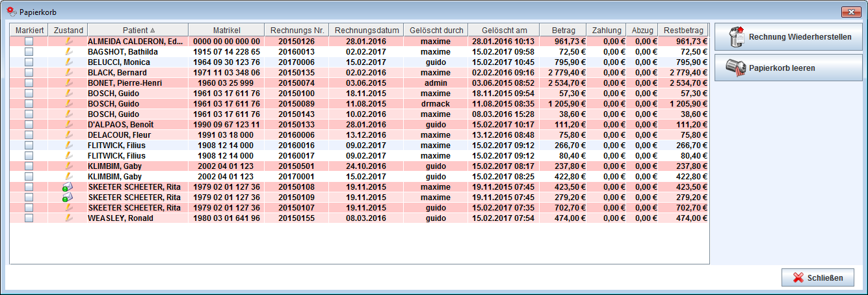Click the Restbetrag column header

(683, 30)
